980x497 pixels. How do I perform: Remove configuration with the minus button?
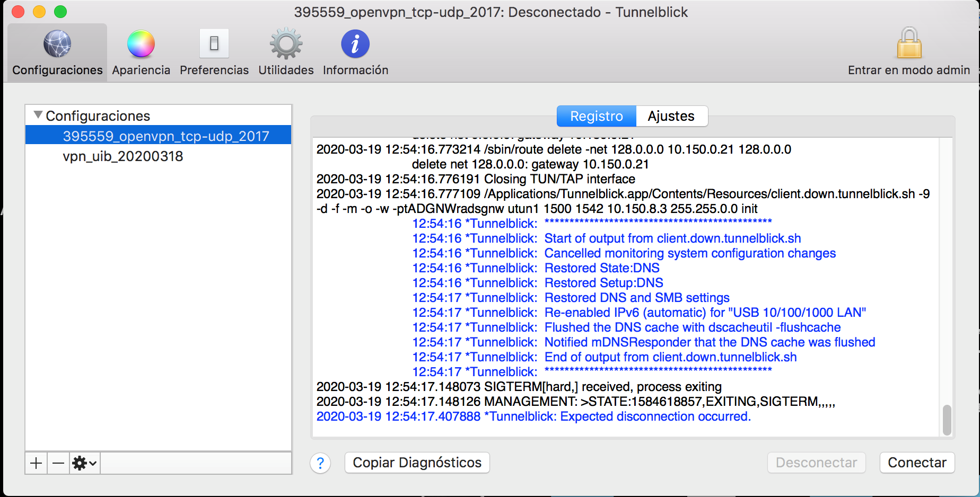point(58,463)
